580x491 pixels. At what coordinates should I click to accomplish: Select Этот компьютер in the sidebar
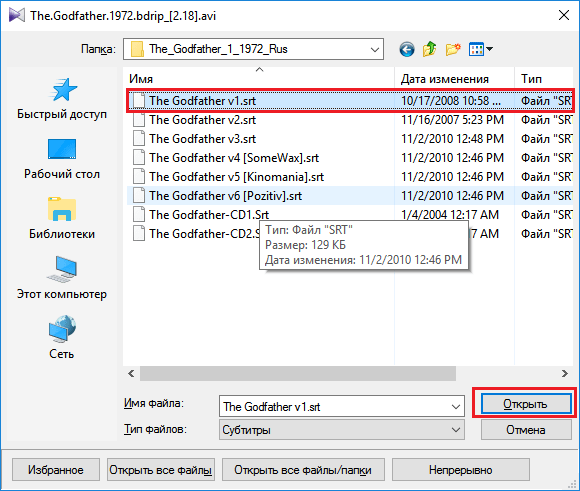pyautogui.click(x=62, y=278)
